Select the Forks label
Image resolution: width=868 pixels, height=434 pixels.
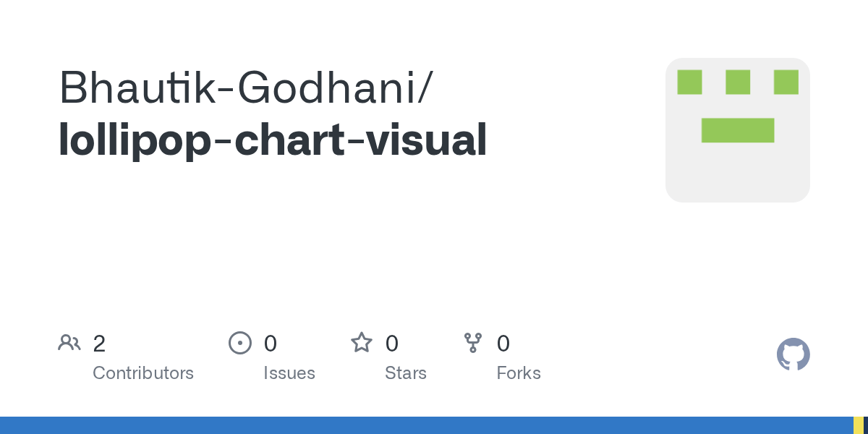point(519,373)
